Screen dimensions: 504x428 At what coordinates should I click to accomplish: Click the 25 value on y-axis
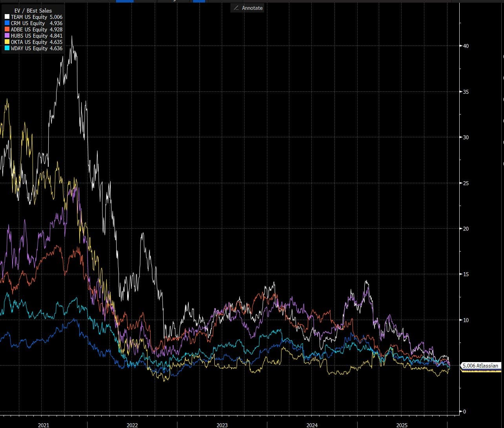(x=466, y=183)
